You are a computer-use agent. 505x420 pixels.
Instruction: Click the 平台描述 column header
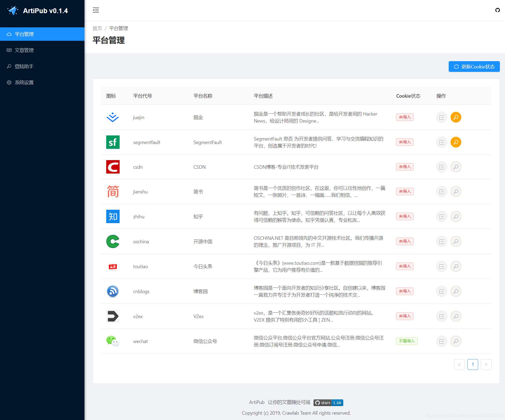[263, 96]
